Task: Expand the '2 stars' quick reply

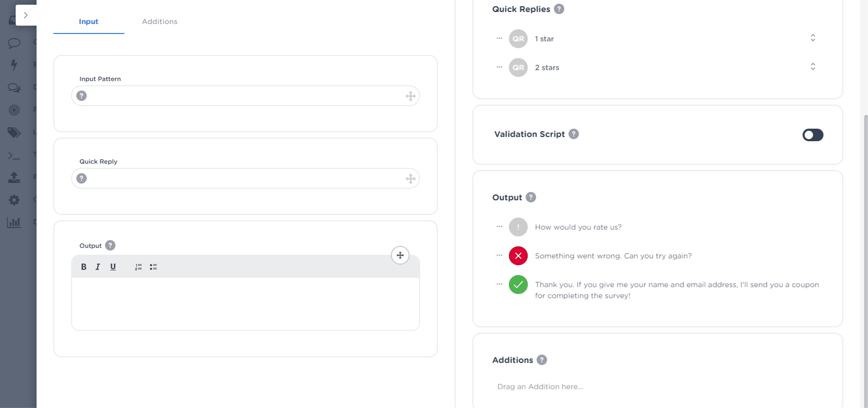Action: (813, 67)
